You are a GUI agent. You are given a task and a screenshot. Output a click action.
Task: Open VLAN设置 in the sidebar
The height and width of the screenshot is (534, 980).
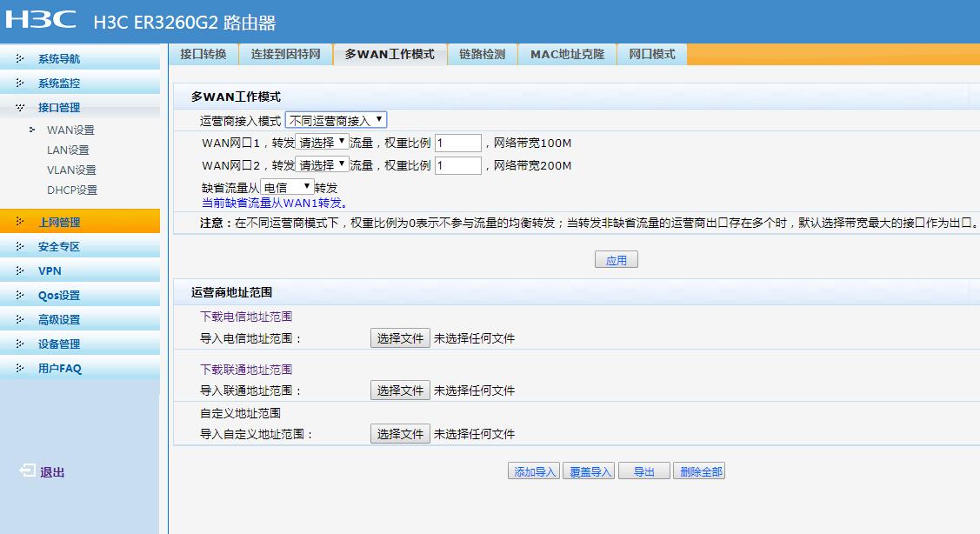click(72, 170)
